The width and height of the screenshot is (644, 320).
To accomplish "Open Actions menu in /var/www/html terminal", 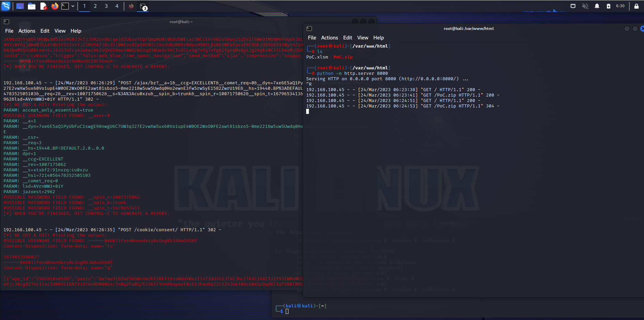I will [x=330, y=38].
